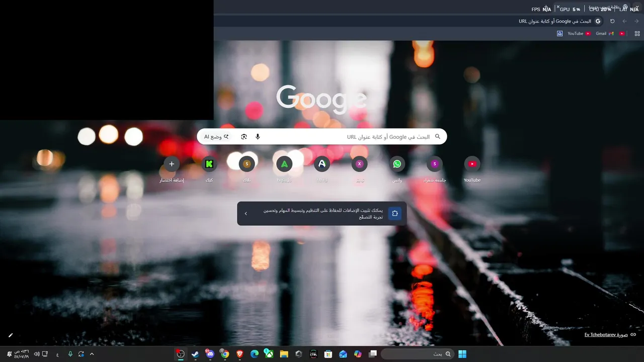This screenshot has width=644, height=362.
Task: Click the taskbar search box (بحث)
Action: coord(417,354)
